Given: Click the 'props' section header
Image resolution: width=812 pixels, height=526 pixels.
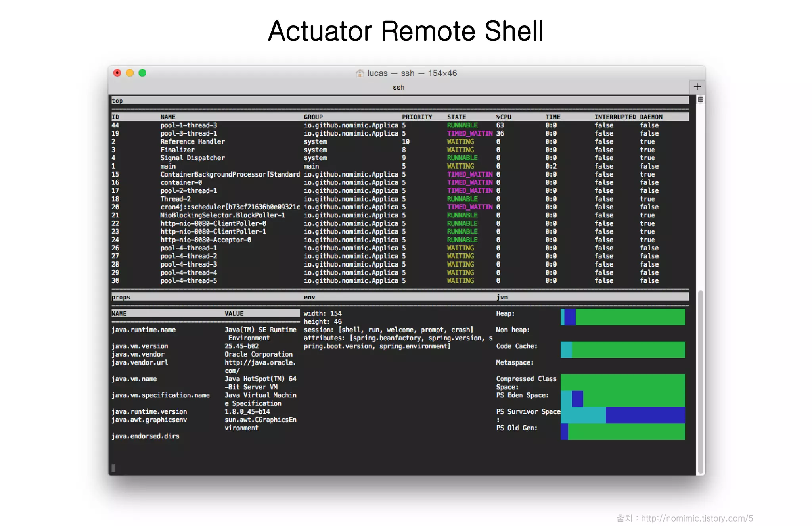Looking at the screenshot, I should point(121,297).
